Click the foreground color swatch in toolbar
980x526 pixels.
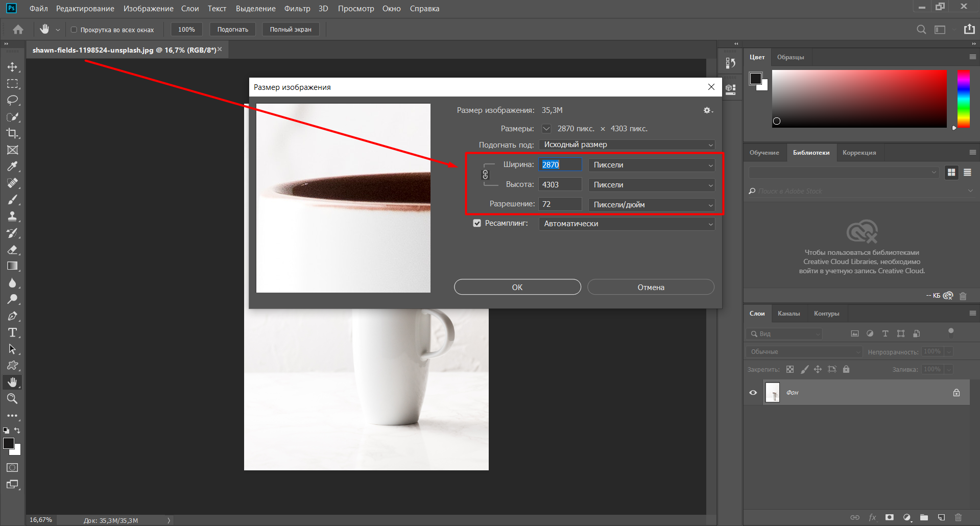pos(9,443)
